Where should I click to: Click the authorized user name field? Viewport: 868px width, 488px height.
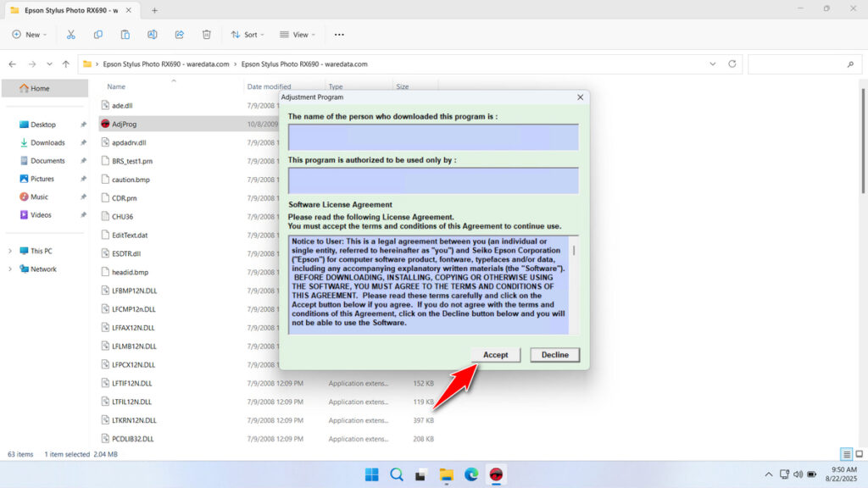pyautogui.click(x=433, y=180)
